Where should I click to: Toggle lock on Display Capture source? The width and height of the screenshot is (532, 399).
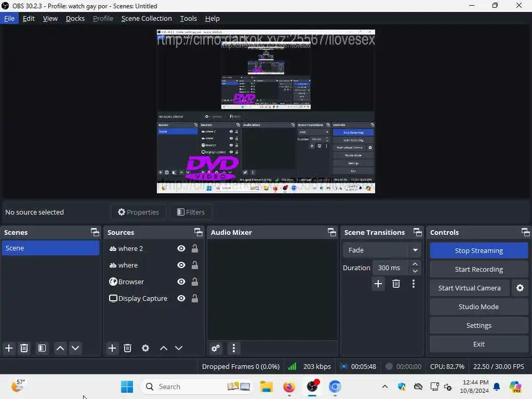[195, 298]
